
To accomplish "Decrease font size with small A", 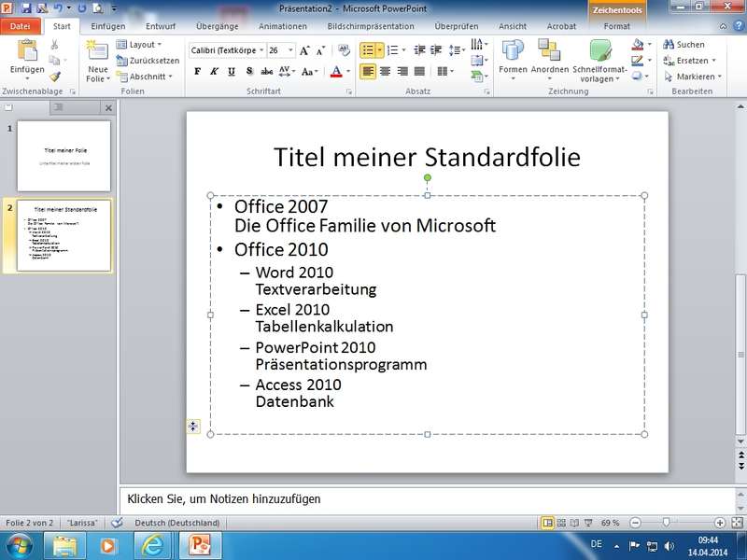I will 320,50.
